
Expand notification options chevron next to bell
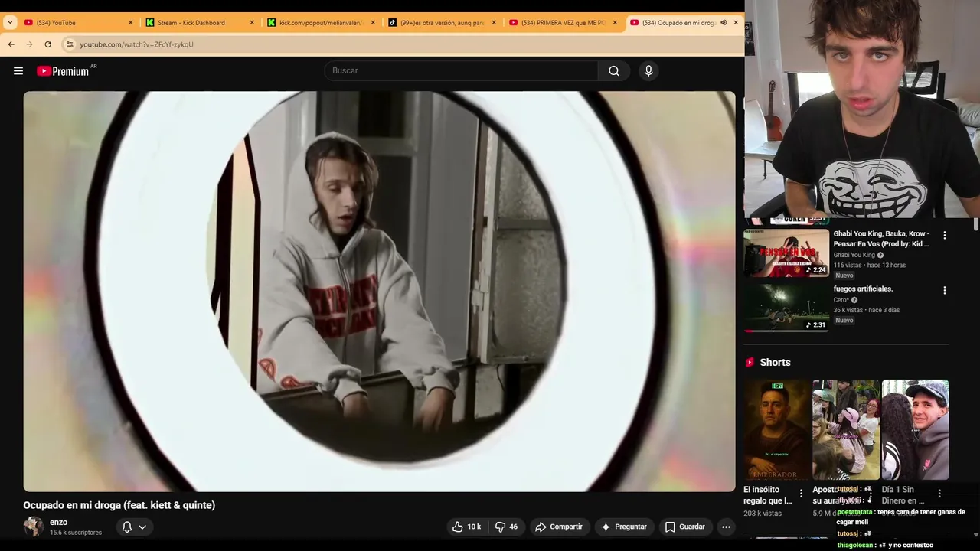tap(142, 527)
